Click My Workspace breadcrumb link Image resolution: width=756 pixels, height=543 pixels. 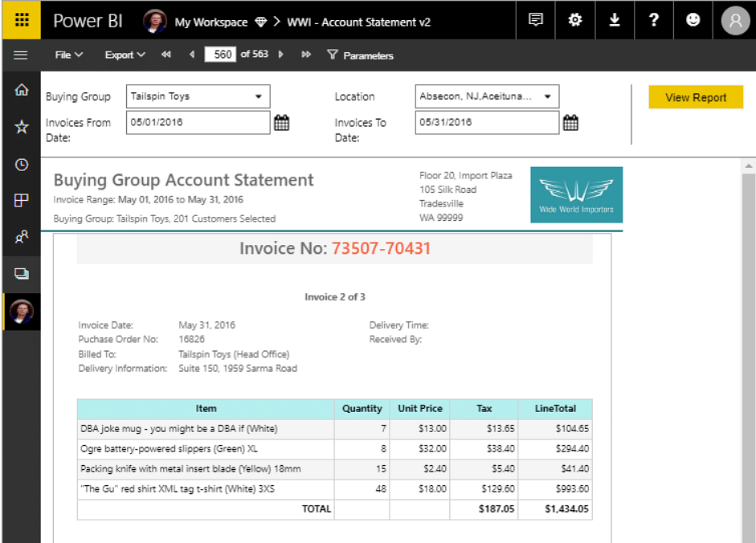(211, 22)
